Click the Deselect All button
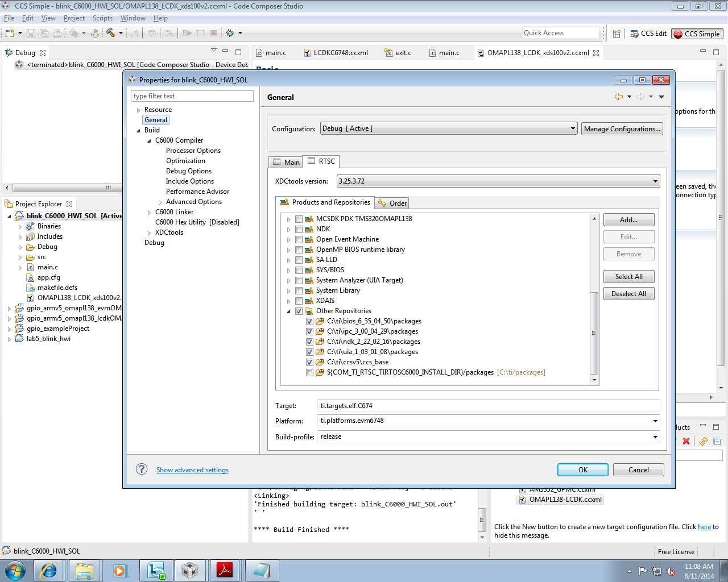The image size is (728, 582). click(629, 294)
